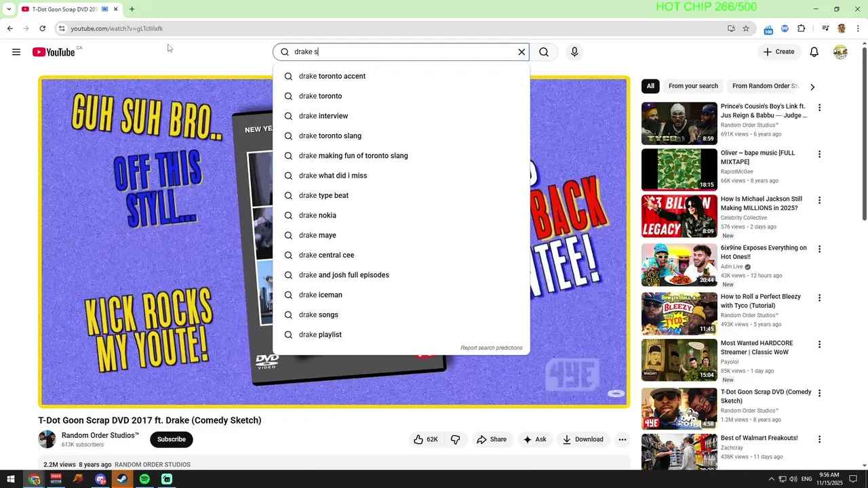The width and height of the screenshot is (868, 488).
Task: Open a new browser tab
Action: pos(132,9)
